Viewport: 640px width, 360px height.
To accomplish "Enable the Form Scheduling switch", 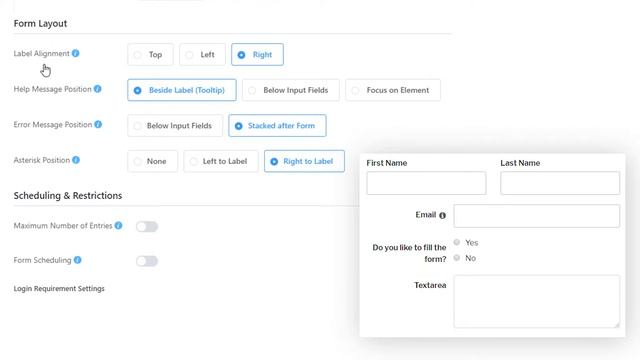I will 147,261.
